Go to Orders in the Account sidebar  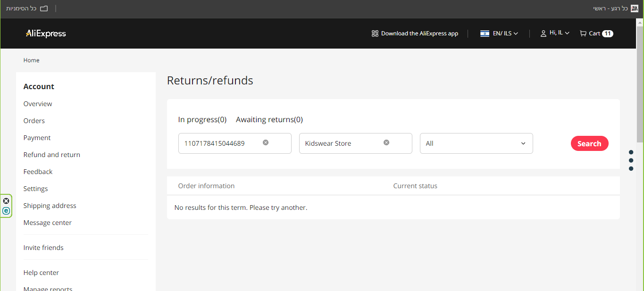[x=34, y=121]
